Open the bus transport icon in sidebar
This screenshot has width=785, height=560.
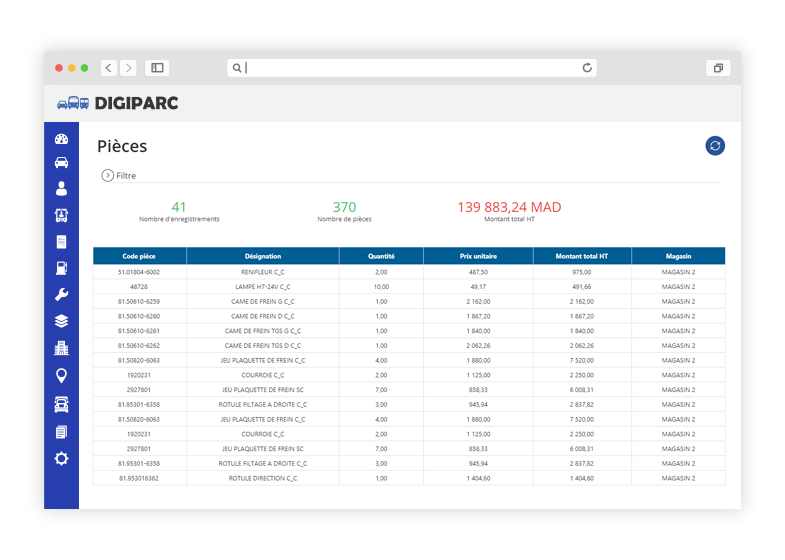click(62, 215)
